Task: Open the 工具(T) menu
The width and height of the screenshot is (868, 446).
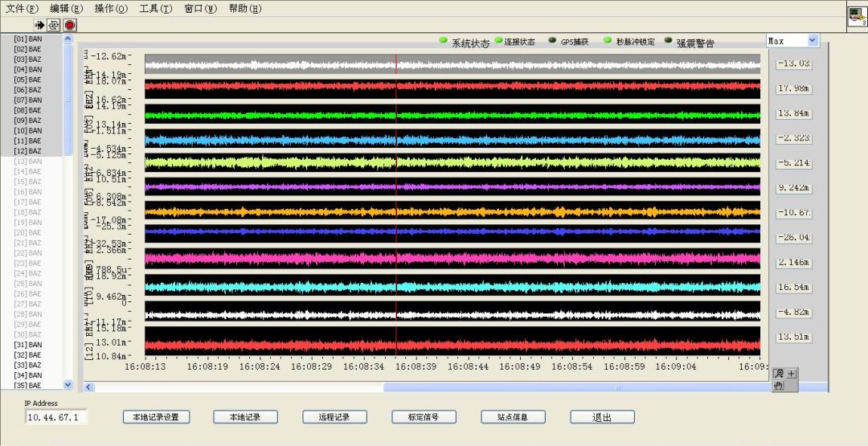Action: point(156,8)
